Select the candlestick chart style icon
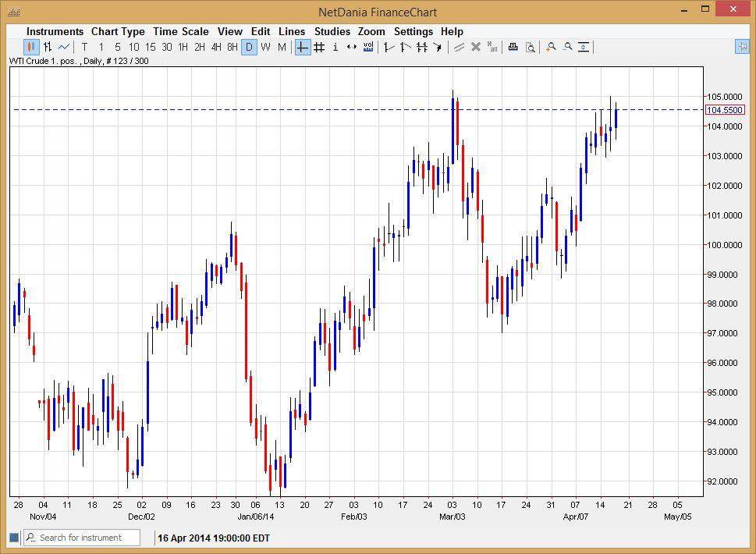 click(x=30, y=47)
